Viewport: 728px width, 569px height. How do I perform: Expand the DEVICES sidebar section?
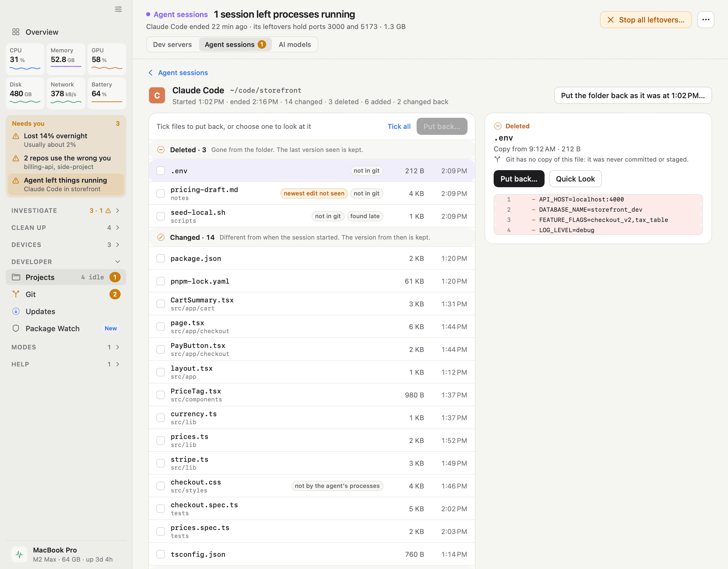[x=66, y=244]
